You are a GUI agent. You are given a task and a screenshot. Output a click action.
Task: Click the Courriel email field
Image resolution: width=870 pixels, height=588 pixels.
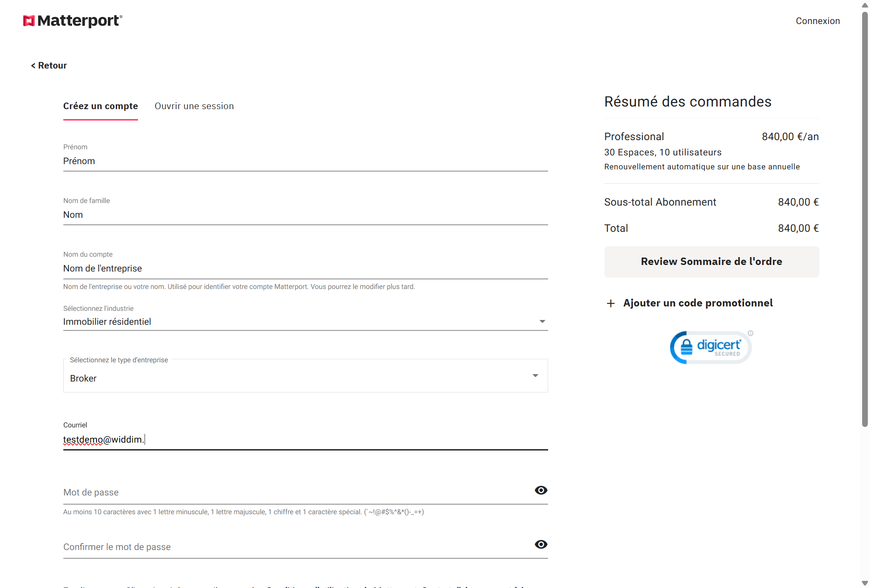(305, 440)
